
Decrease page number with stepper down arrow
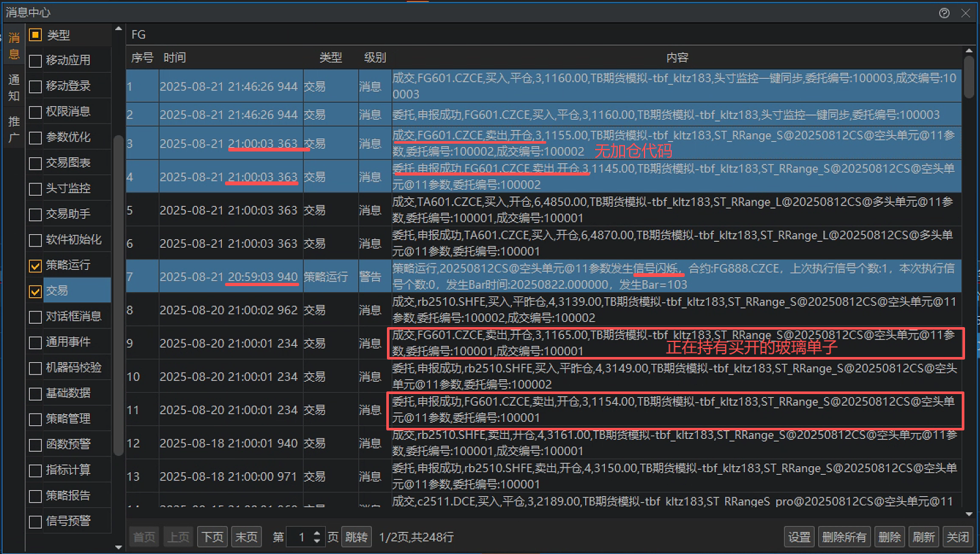pos(317,541)
